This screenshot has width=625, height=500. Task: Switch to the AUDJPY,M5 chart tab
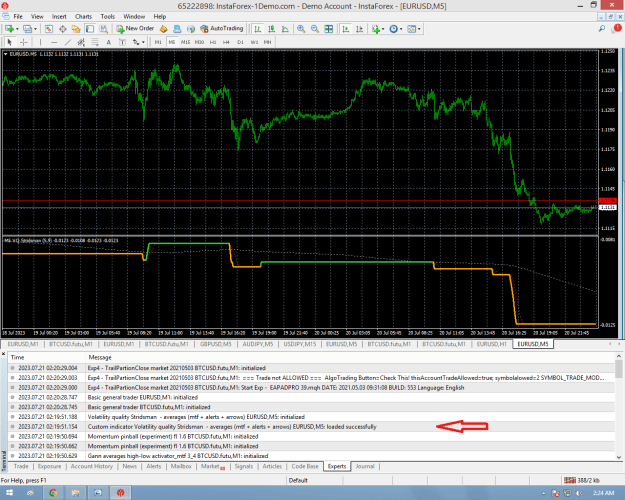(x=257, y=344)
